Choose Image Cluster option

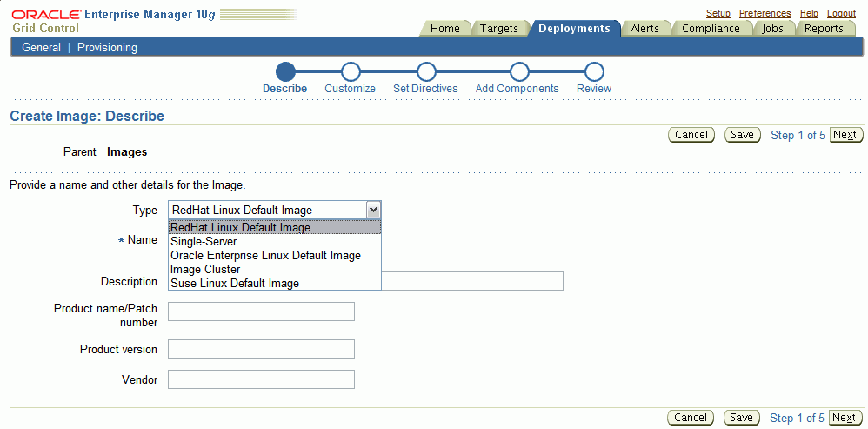click(x=275, y=270)
